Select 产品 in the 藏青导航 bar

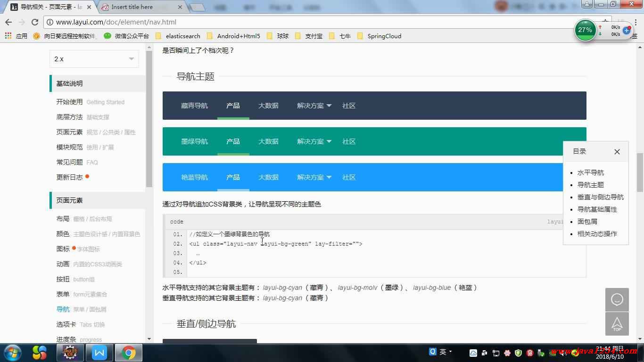point(233,106)
